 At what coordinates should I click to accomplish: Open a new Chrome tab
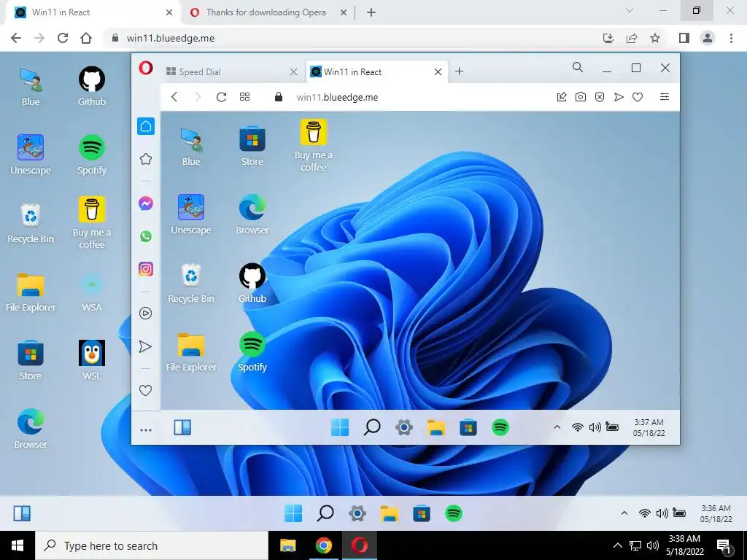(x=371, y=12)
